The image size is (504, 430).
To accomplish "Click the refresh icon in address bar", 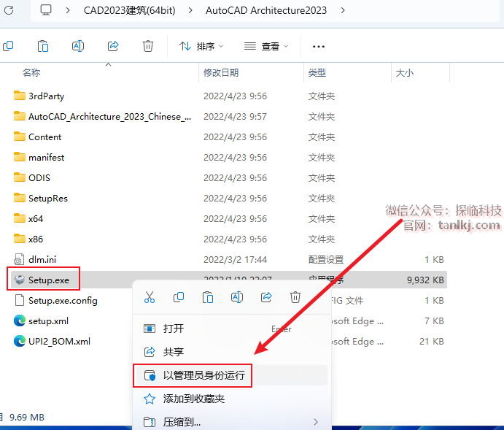I will [9, 10].
